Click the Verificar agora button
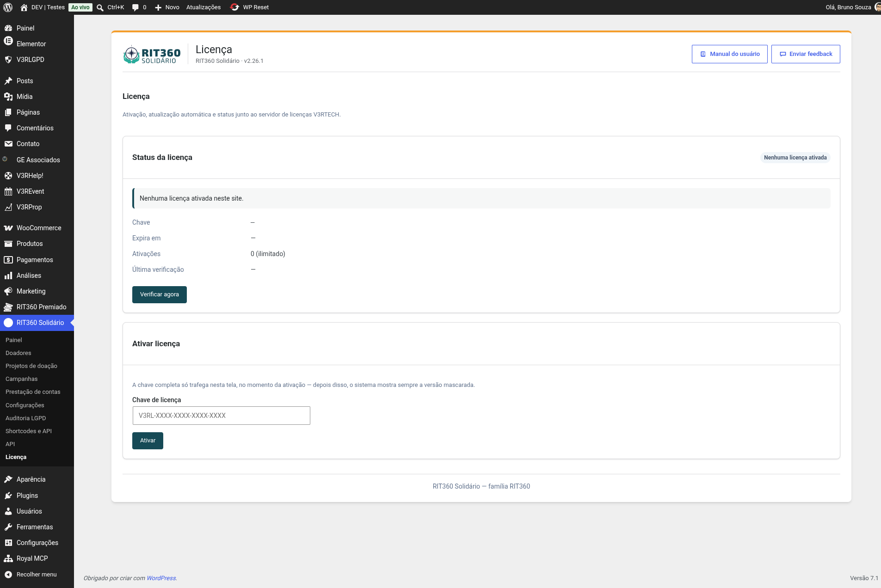Screen dimensions: 881x588 pyautogui.click(x=160, y=294)
